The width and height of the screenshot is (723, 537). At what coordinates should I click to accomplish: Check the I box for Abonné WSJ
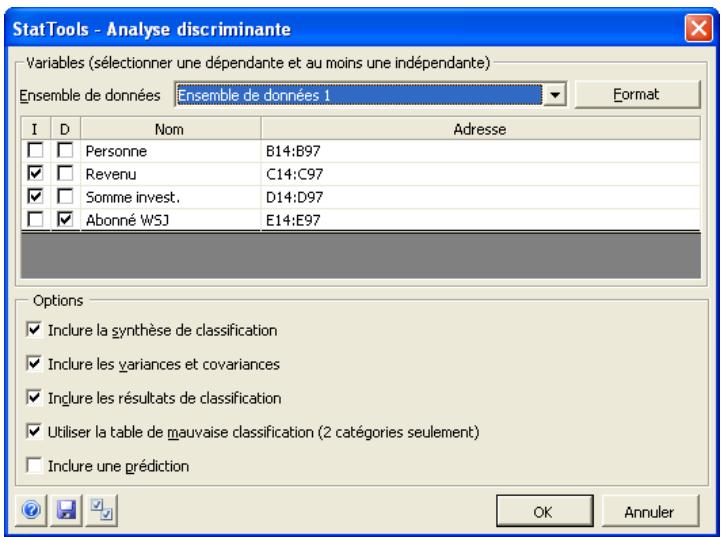[36, 219]
